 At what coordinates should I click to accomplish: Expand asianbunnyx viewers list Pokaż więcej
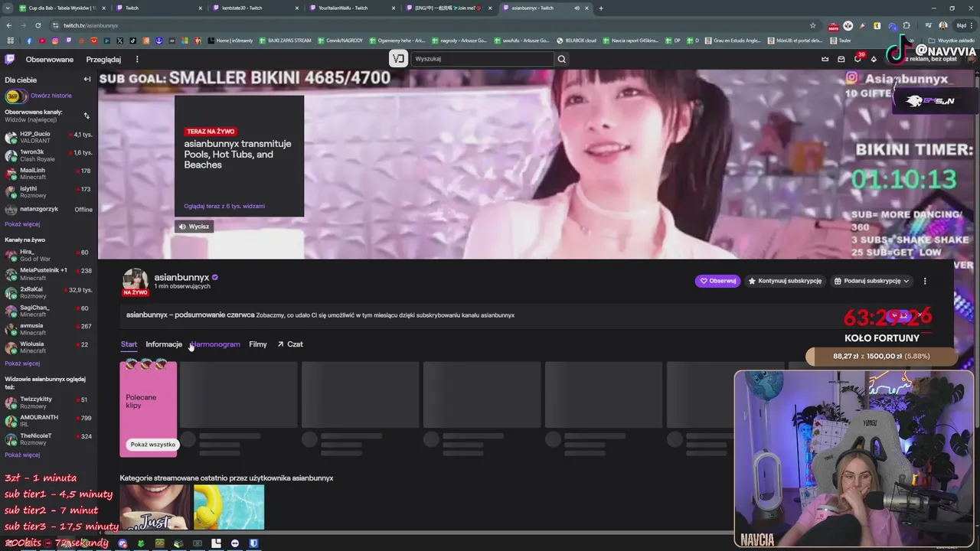point(22,455)
